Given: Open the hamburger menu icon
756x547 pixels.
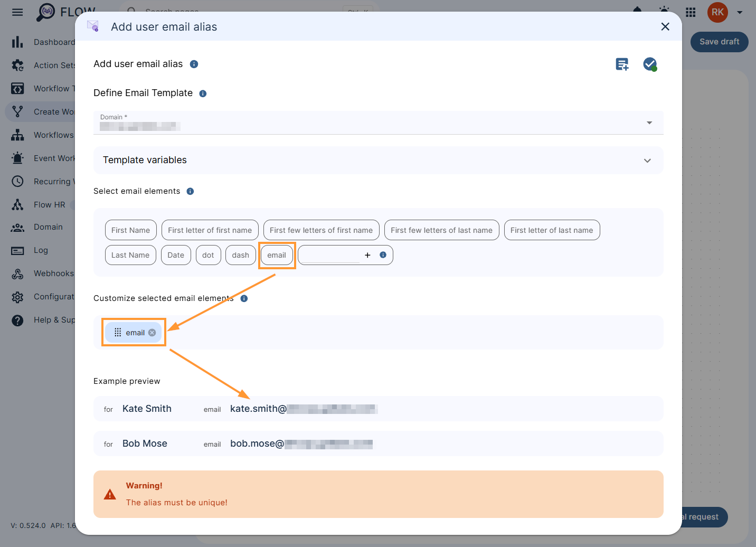Looking at the screenshot, I should pos(17,12).
